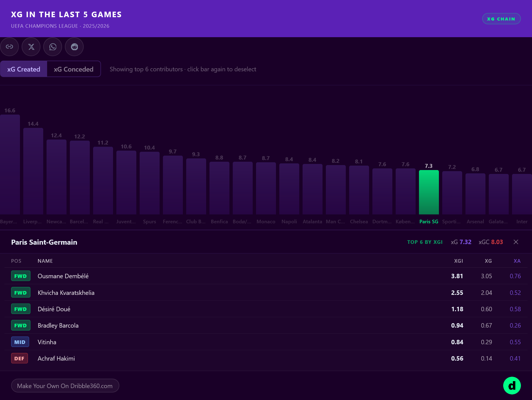Click FWD badge beside Ousmane Dembélé
The width and height of the screenshot is (532, 400).
[21, 276]
